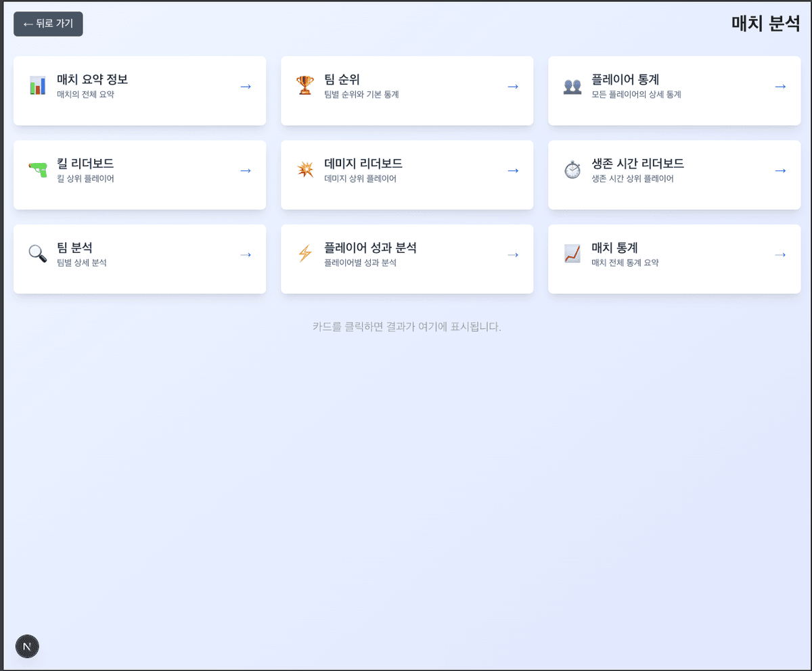The width and height of the screenshot is (812, 671).
Task: Select the 데미지 리더보드 card title
Action: pos(363,164)
